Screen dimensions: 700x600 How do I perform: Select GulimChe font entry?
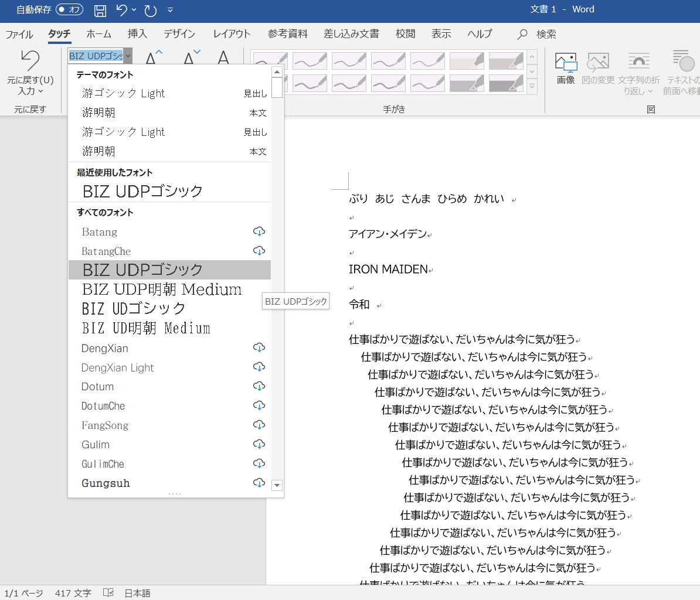click(169, 464)
